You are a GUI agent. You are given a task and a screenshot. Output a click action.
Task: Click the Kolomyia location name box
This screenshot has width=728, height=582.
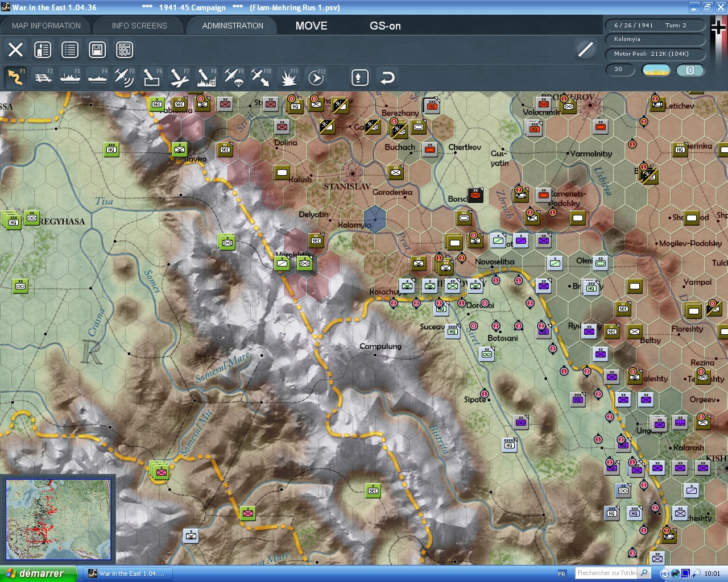pyautogui.click(x=656, y=39)
